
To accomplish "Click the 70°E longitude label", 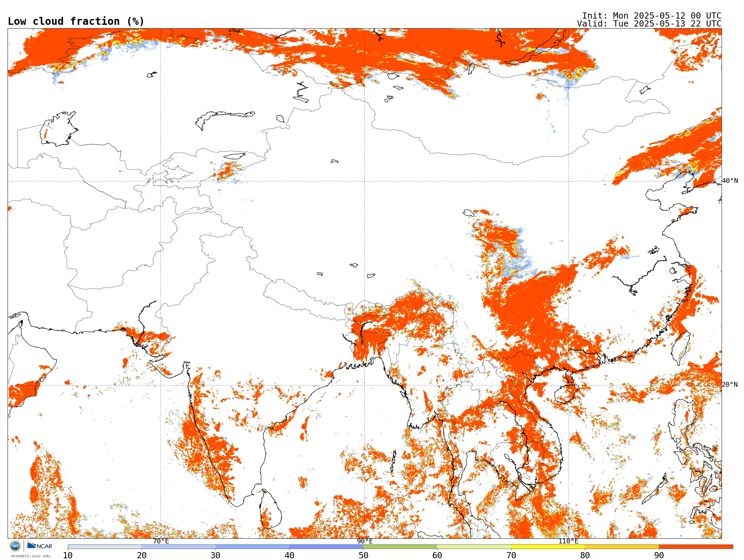I will tap(161, 541).
